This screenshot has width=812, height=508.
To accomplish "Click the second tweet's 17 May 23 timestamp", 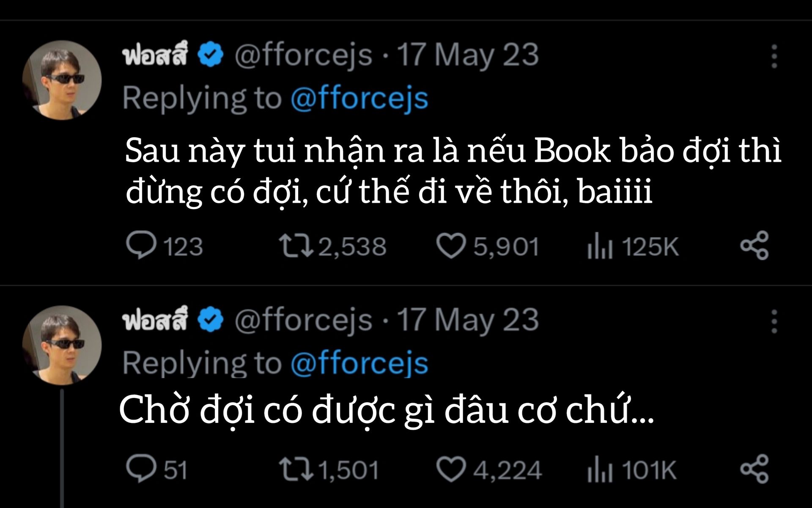I will pyautogui.click(x=468, y=320).
